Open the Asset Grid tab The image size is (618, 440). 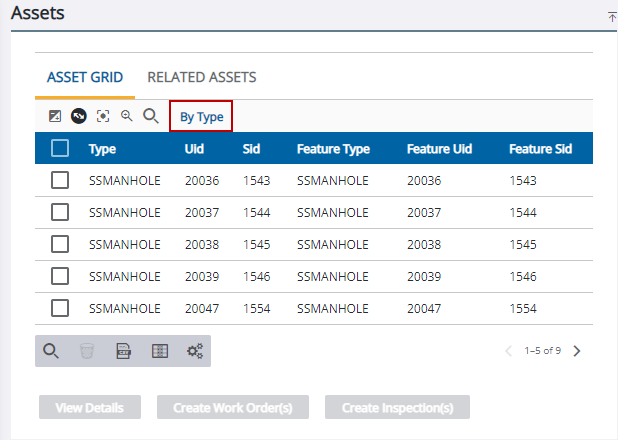[85, 77]
